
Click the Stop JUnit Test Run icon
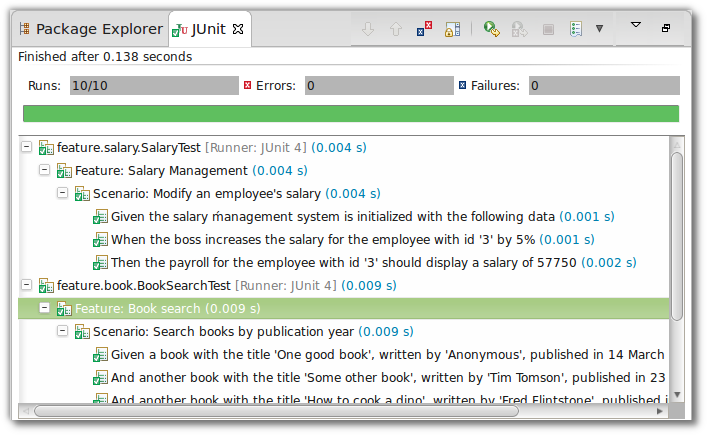point(547,29)
